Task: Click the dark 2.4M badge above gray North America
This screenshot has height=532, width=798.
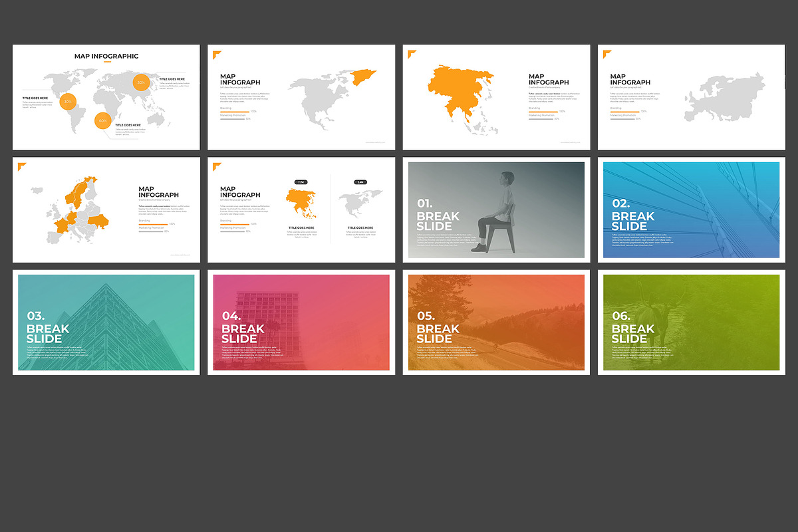Action: tap(360, 182)
